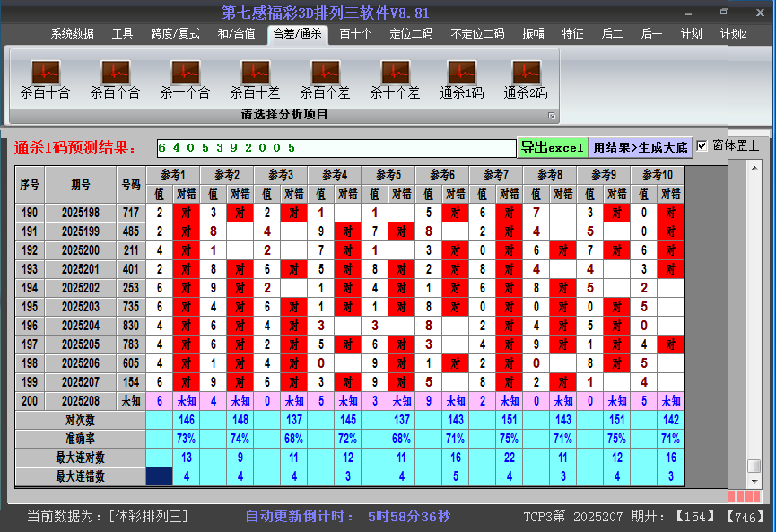Switch to the 特征 tab

572,34
